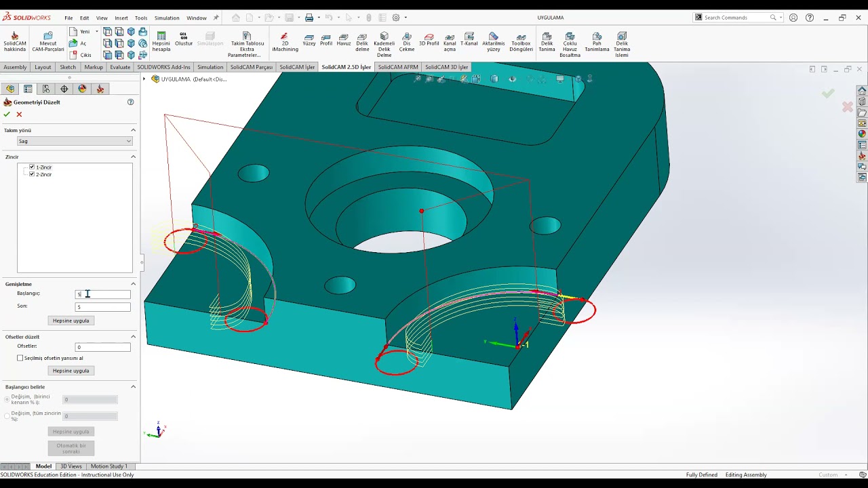This screenshot has height=488, width=868.
Task: Open SolidCAM hakkinda icon in ribbon
Action: 15,42
